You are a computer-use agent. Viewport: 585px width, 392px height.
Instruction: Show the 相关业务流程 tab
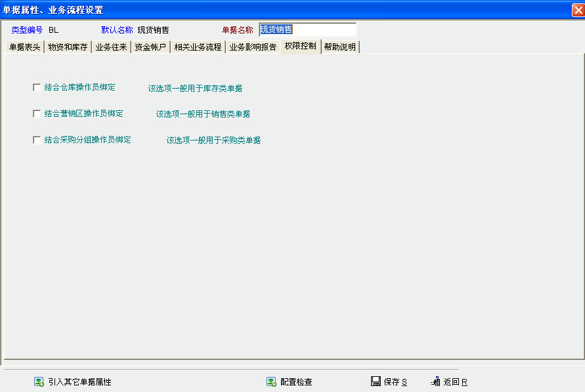[198, 47]
